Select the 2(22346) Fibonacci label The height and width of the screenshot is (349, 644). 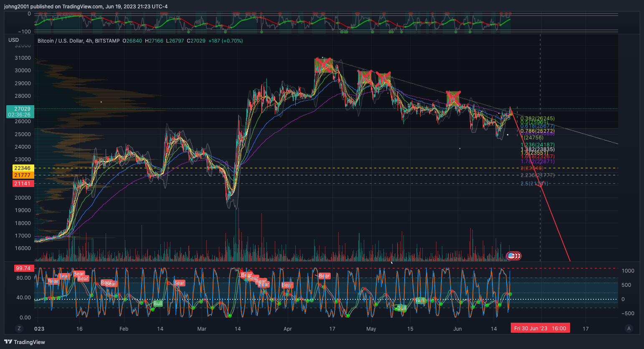coord(533,168)
